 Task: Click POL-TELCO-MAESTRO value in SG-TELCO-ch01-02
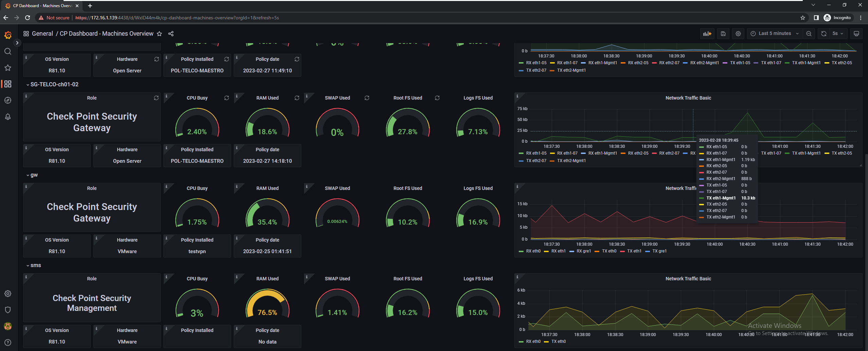(x=197, y=161)
